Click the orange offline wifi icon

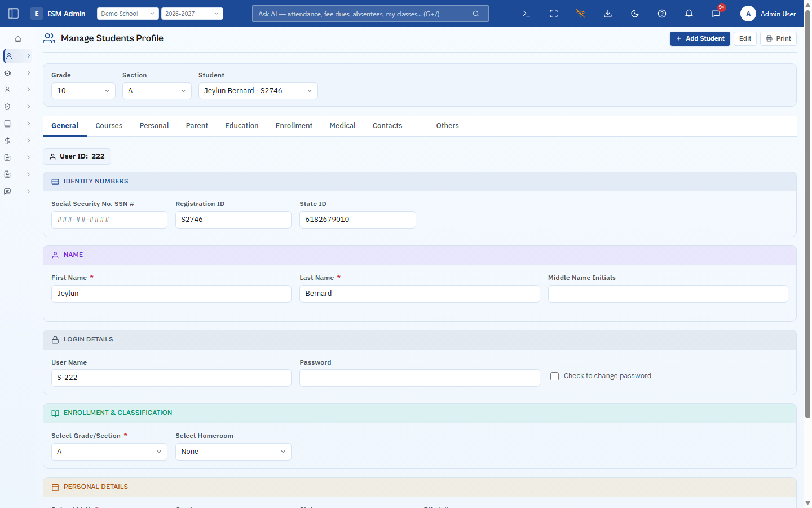click(581, 14)
